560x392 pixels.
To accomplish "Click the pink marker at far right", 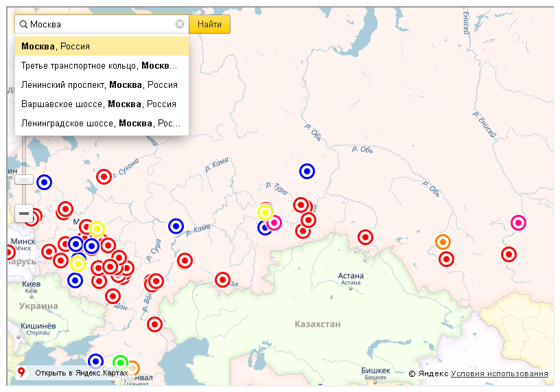I will tap(518, 222).
